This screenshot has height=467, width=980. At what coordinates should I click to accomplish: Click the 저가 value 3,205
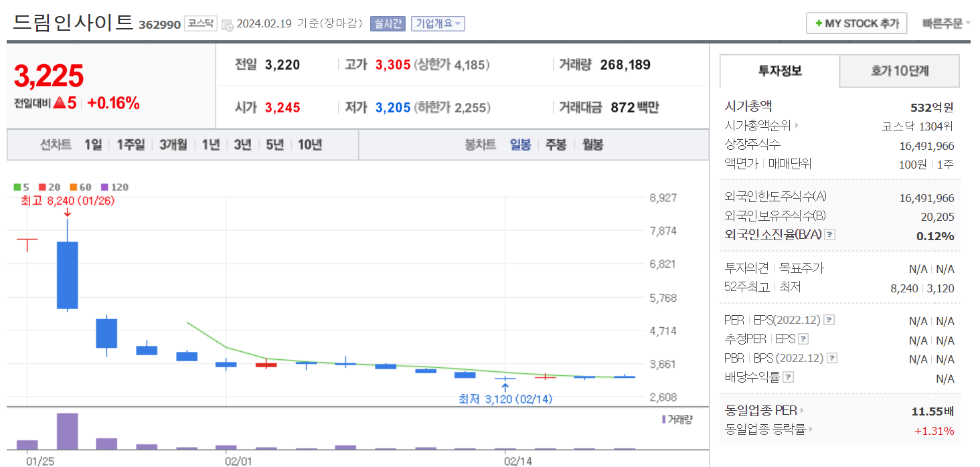point(393,107)
